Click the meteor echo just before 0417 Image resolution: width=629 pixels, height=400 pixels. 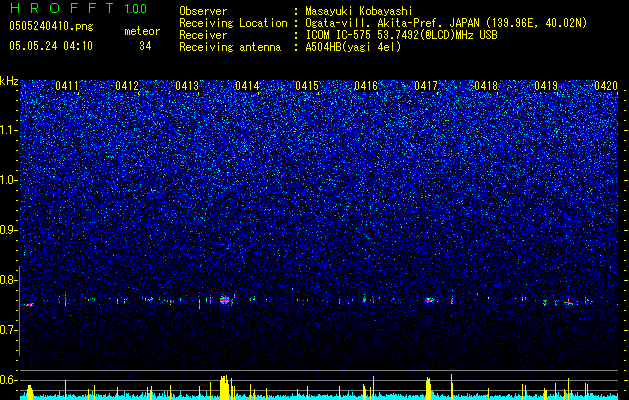pyautogui.click(x=428, y=300)
